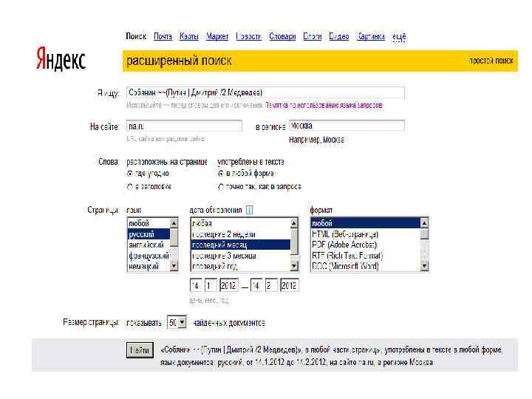Image resolution: width=532 pixels, height=399 pixels.
Task: Select последний месяц option
Action: pyautogui.click(x=241, y=245)
